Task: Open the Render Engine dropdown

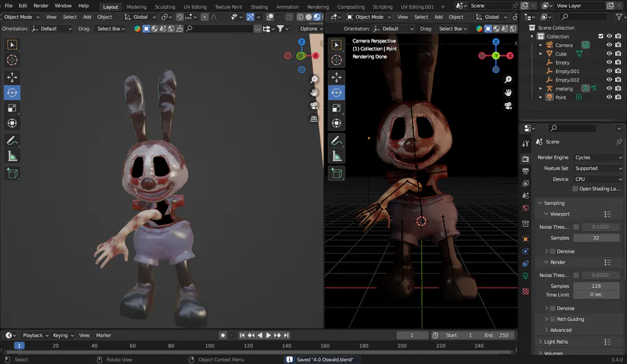Action: click(597, 157)
